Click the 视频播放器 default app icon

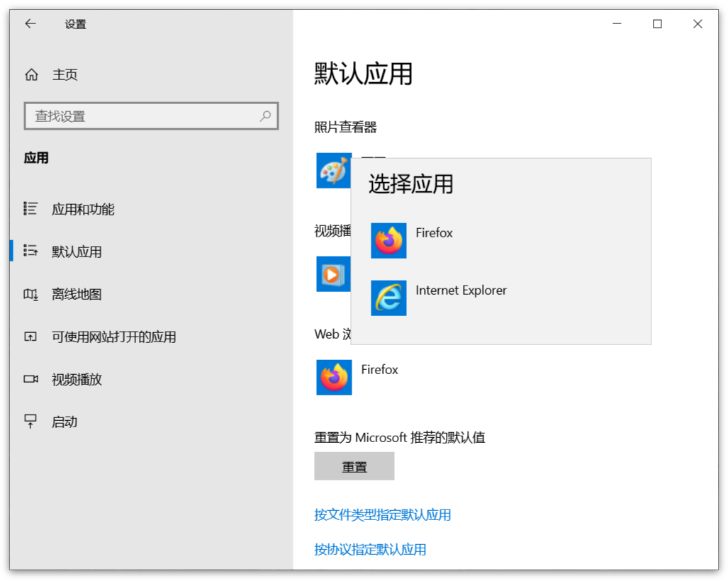coord(333,274)
